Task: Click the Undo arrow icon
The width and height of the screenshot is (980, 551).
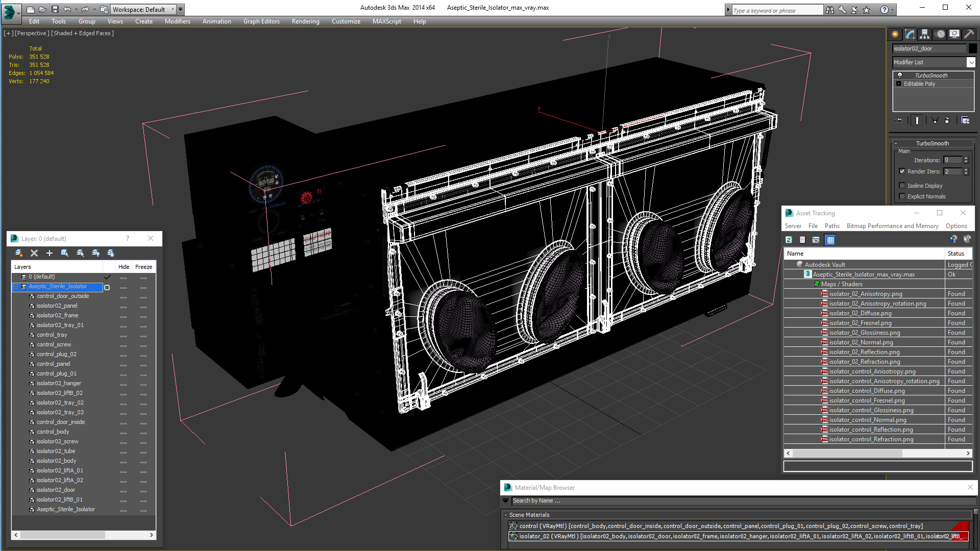Action: pos(67,9)
